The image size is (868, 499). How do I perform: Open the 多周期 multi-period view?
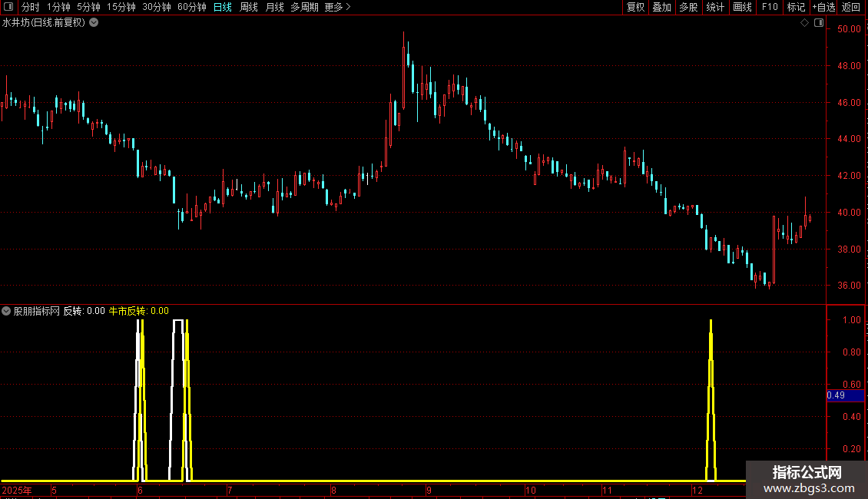(x=304, y=7)
